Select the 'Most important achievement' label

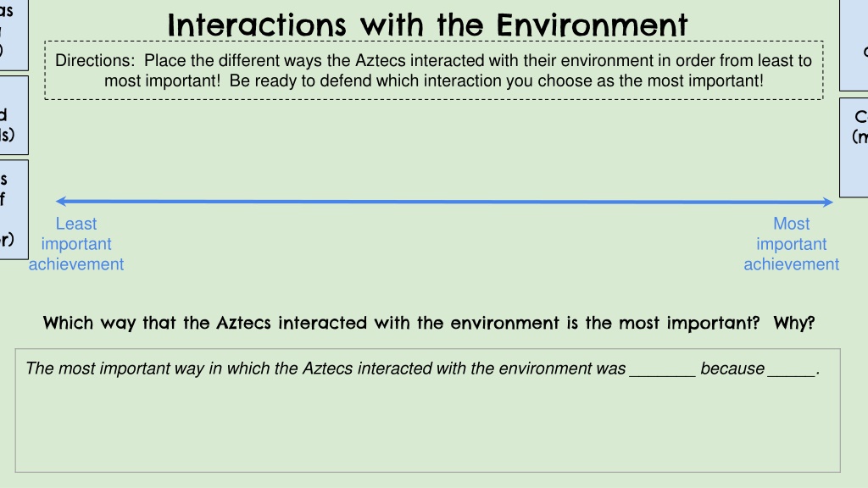click(791, 244)
